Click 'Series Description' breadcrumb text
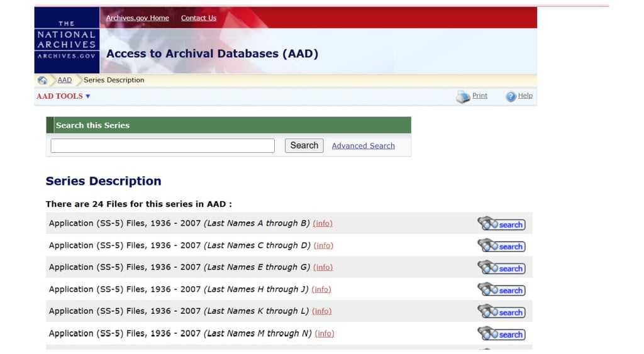Screen dimensions: 644x354 click(114, 80)
